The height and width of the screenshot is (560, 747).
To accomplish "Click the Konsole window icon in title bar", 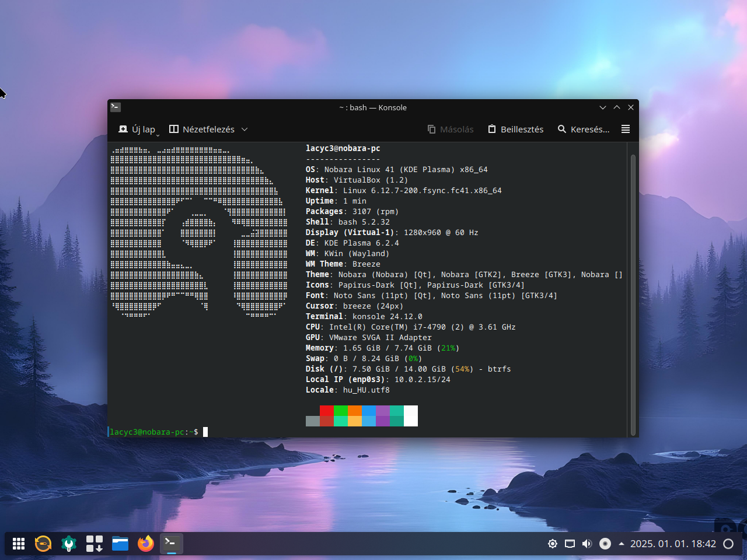I will pyautogui.click(x=116, y=107).
